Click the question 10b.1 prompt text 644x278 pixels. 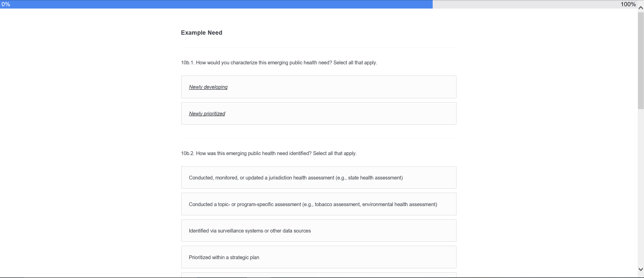[x=279, y=63]
